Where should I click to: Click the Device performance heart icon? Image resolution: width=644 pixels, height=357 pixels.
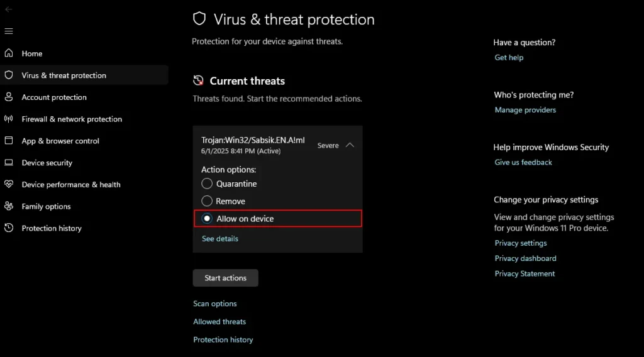9,184
